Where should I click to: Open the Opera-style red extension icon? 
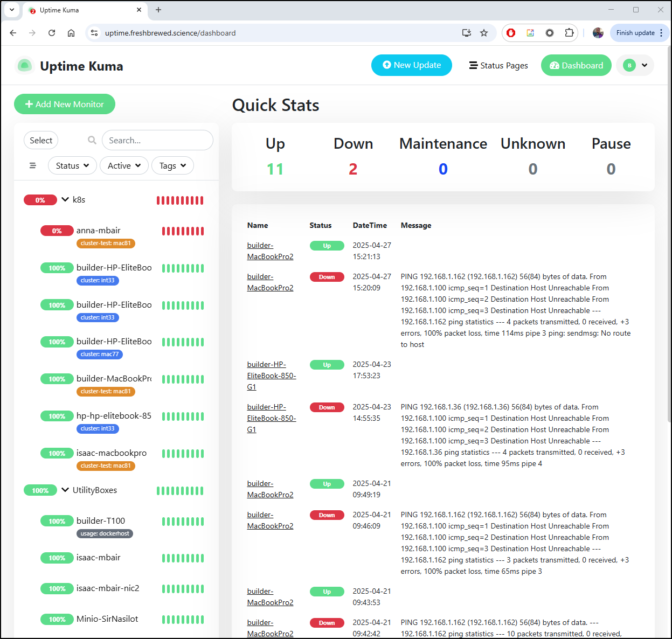click(511, 33)
